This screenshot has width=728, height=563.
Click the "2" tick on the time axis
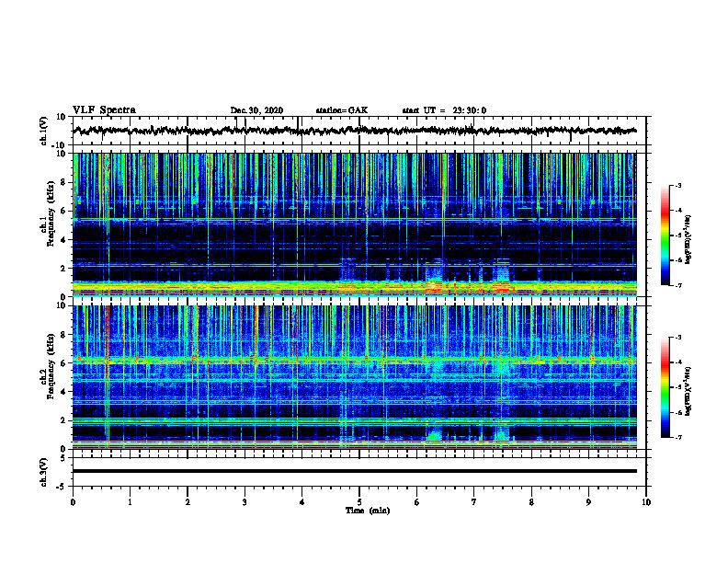coord(188,502)
